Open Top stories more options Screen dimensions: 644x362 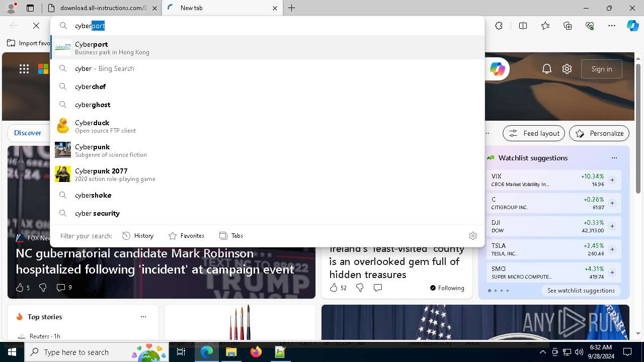click(143, 317)
